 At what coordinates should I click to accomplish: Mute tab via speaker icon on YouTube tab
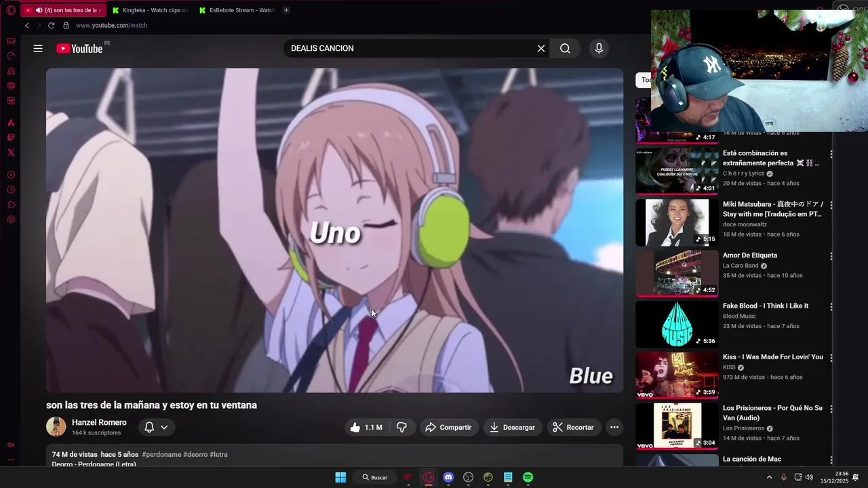39,10
